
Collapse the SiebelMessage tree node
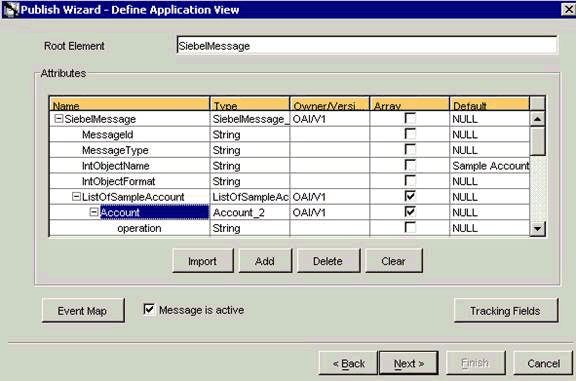tap(58, 118)
